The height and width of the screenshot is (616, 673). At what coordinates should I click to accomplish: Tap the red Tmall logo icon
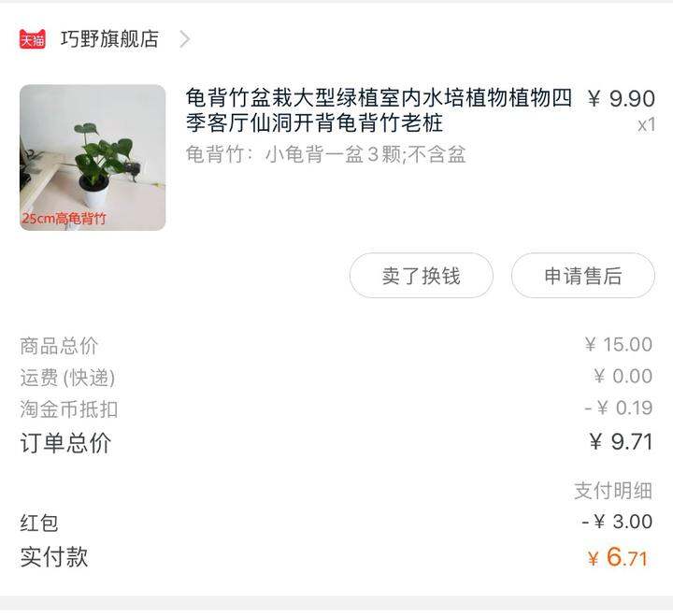pyautogui.click(x=32, y=39)
